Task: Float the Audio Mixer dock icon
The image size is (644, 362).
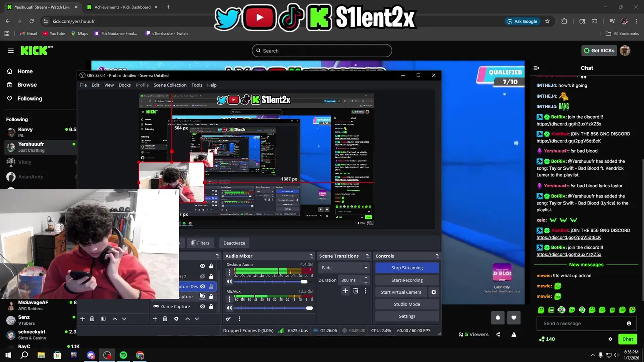Action: point(311,256)
